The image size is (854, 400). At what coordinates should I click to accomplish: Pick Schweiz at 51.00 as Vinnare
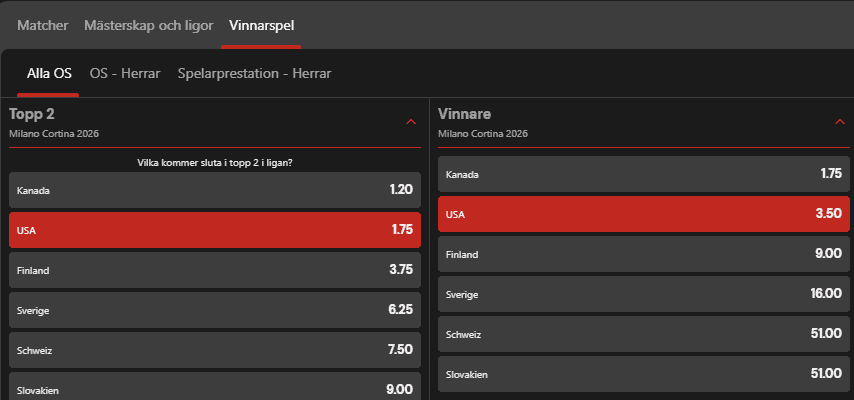coord(643,334)
